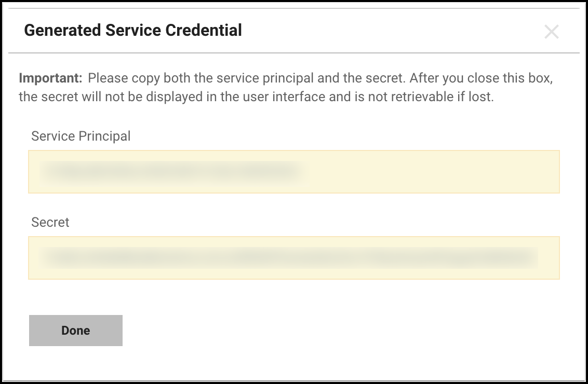Click the bold 'Important:' text

51,79
